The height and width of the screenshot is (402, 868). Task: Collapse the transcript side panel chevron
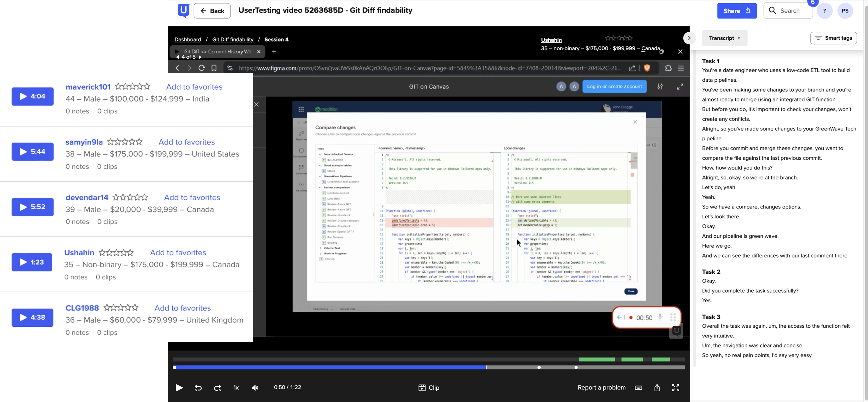tap(689, 38)
